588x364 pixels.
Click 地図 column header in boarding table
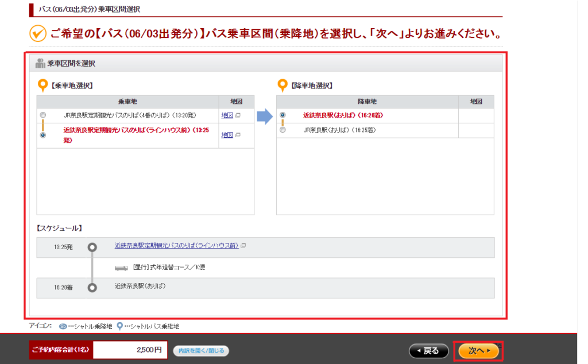(x=236, y=102)
